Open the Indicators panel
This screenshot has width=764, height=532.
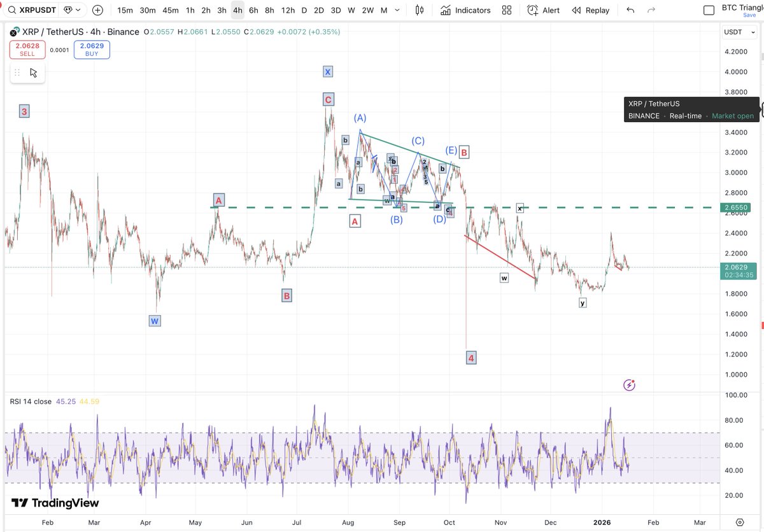pyautogui.click(x=466, y=10)
